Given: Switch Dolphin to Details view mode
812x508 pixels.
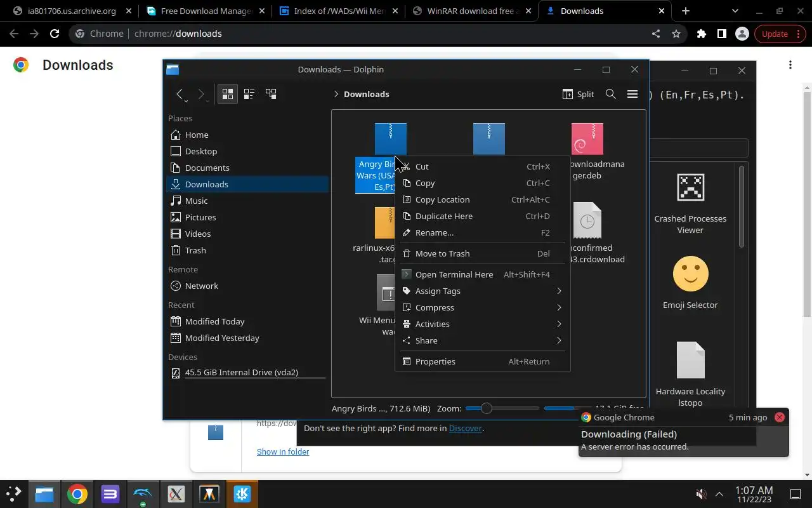Looking at the screenshot, I should [x=271, y=94].
